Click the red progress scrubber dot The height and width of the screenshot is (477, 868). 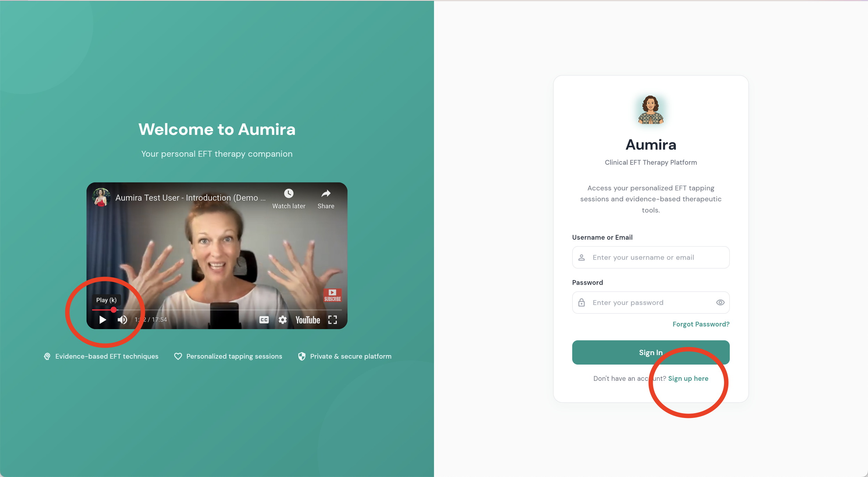click(x=114, y=310)
